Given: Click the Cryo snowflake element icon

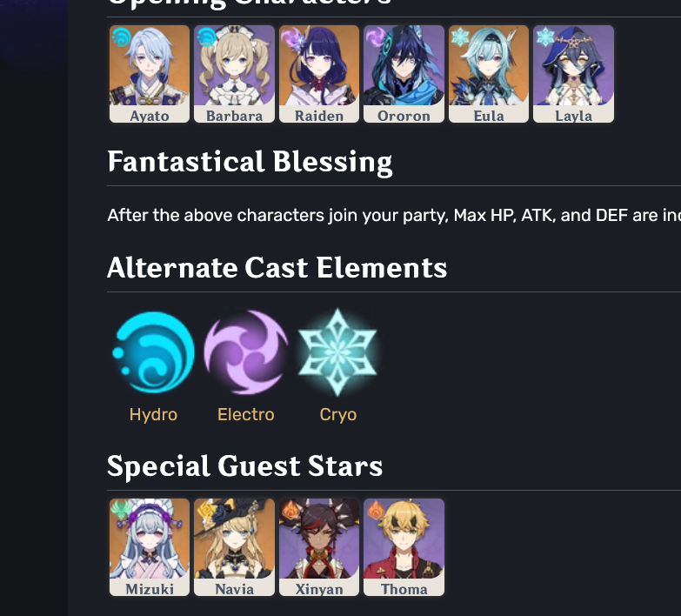Looking at the screenshot, I should 338,352.
